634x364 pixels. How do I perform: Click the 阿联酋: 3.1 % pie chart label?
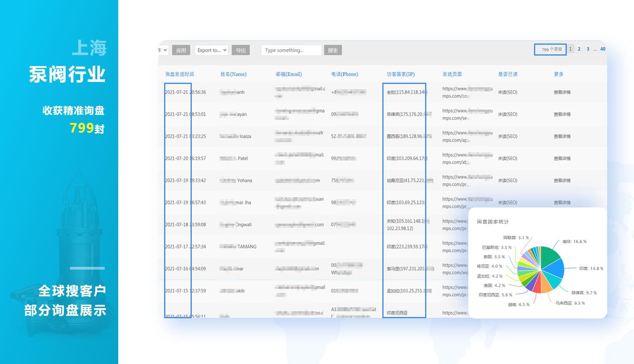tap(516, 238)
